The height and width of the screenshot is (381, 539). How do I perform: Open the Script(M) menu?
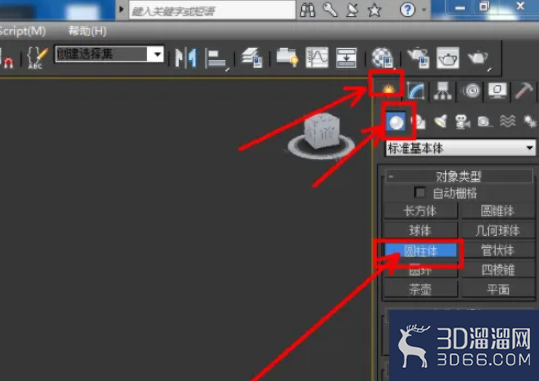click(x=23, y=31)
